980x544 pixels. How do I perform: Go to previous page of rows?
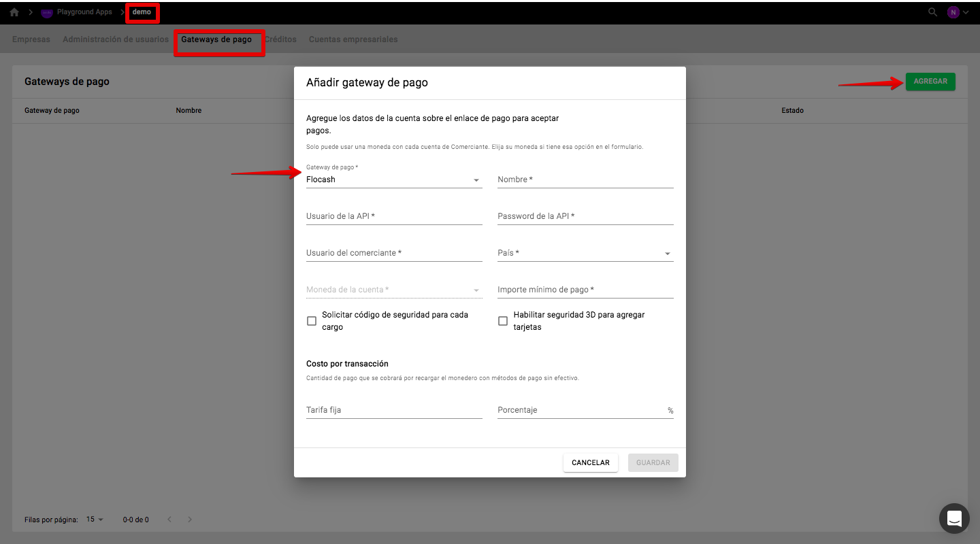click(x=169, y=520)
